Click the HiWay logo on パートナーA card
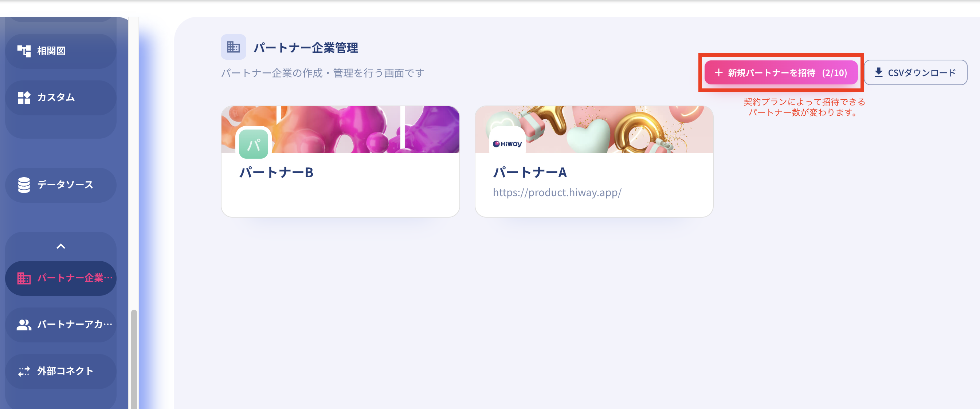 [507, 144]
